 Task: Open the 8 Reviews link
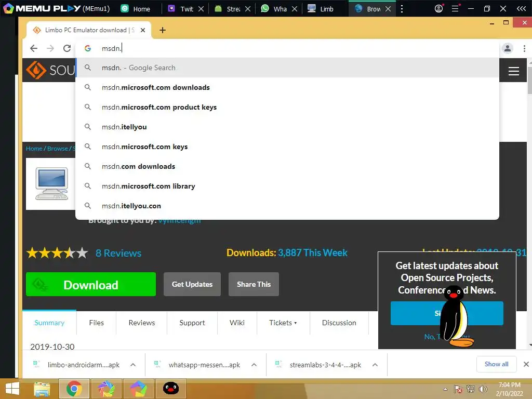tap(118, 253)
